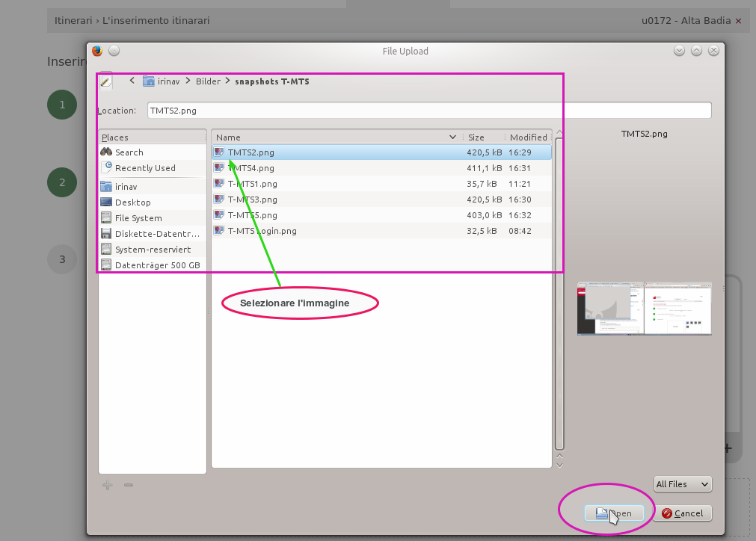756x541 pixels.
Task: Select Diskette-Datenträger drive in Places
Action: (156, 234)
